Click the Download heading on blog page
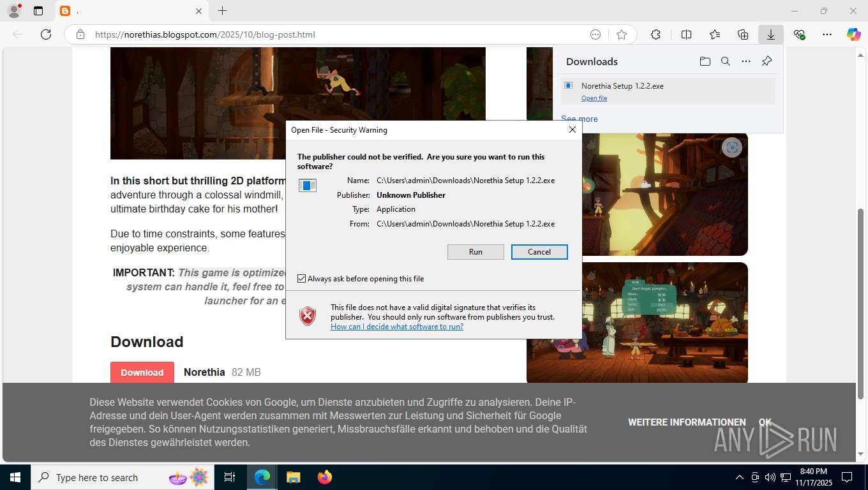The width and height of the screenshot is (868, 490). pyautogui.click(x=147, y=342)
